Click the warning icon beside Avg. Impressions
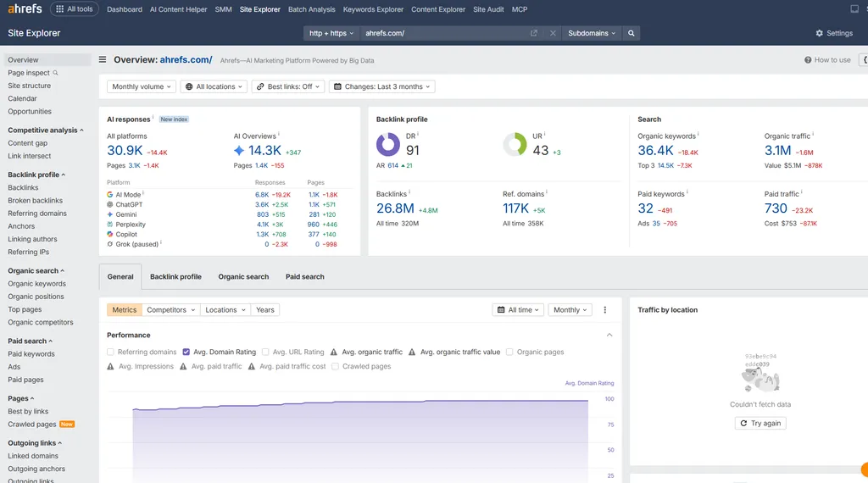868x483 pixels. [x=110, y=366]
